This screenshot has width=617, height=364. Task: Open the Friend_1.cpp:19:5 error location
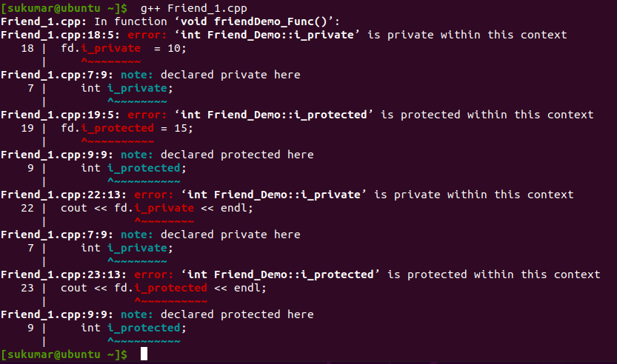61,115
